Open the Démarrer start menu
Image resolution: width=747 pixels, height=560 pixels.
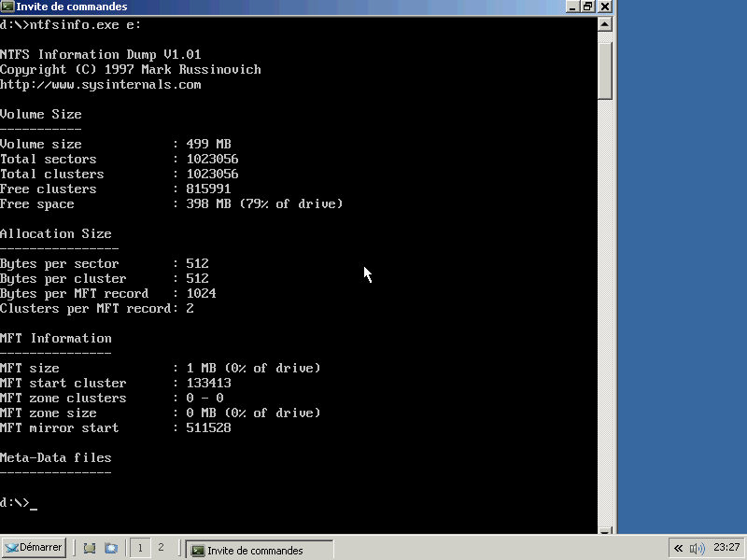(x=34, y=548)
